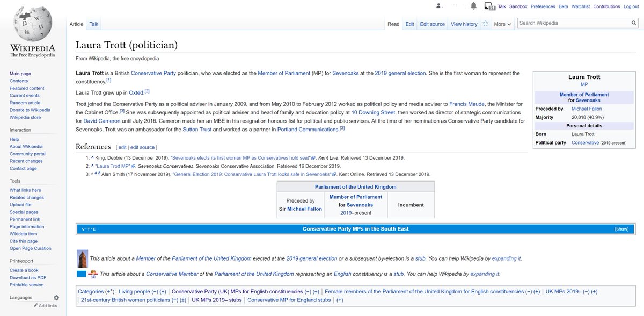Open Parliament of the United Kingdom table header link
This screenshot has width=644, height=316.
pos(355,187)
